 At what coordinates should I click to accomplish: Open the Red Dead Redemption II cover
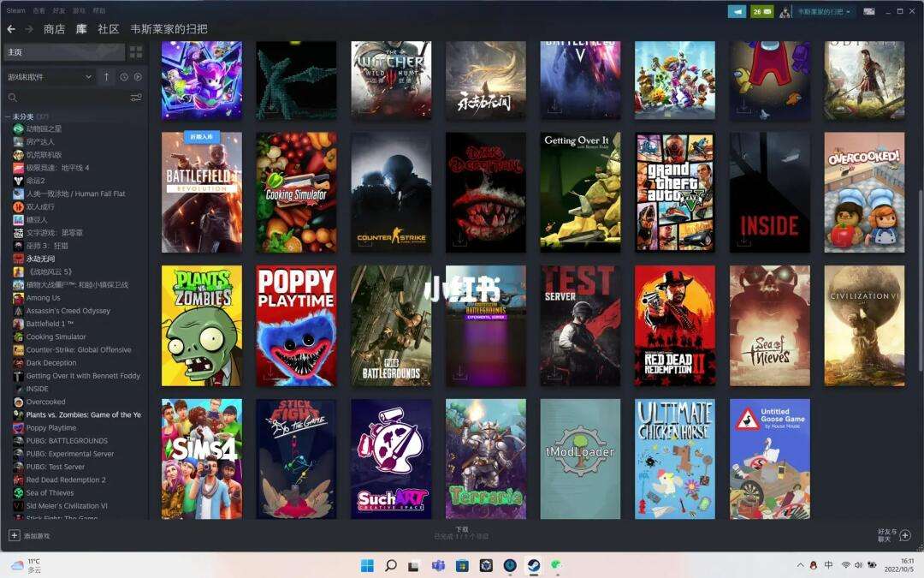click(675, 325)
